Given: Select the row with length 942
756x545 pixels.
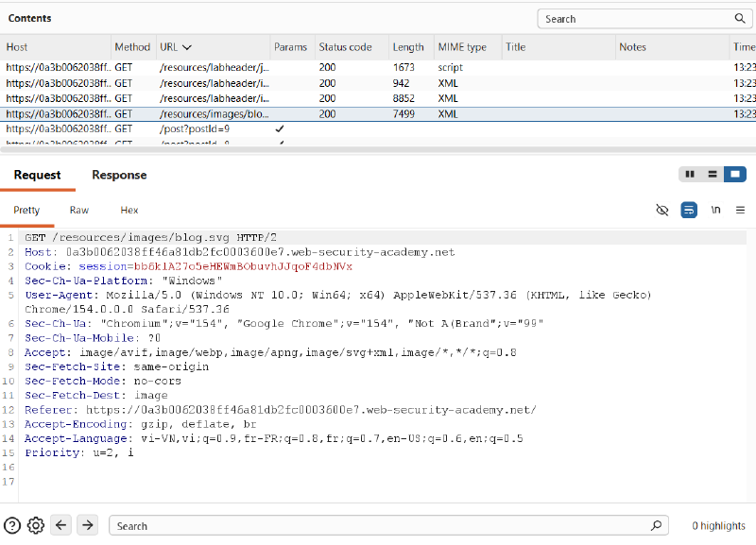Looking at the screenshot, I should tap(378, 83).
